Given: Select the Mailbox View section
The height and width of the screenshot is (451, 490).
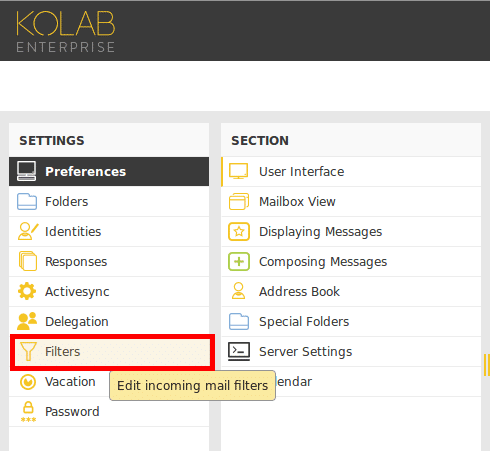Looking at the screenshot, I should 351,201.
